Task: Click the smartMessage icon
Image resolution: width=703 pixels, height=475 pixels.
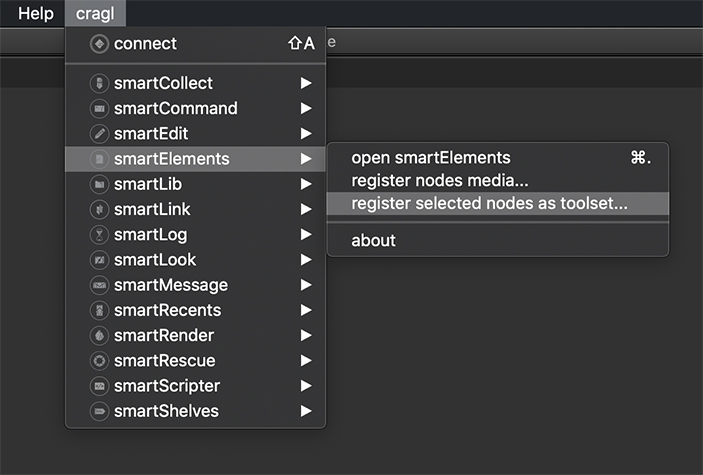Action: pos(98,285)
